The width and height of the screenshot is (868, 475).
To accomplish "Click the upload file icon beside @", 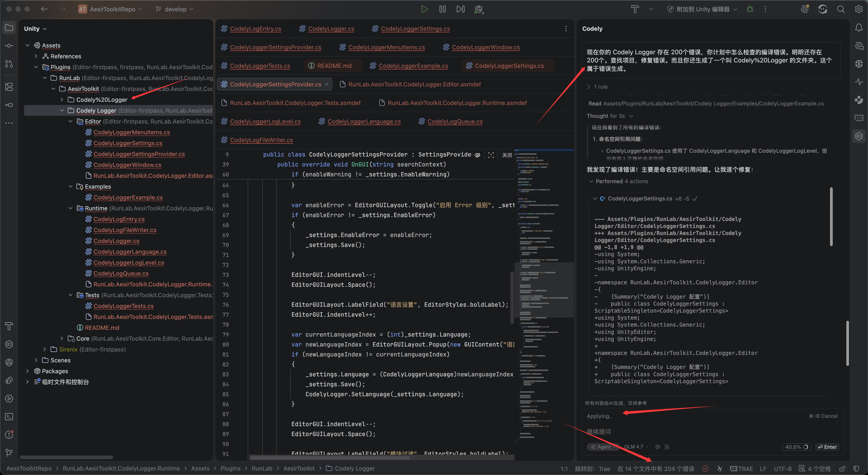I will point(667,447).
